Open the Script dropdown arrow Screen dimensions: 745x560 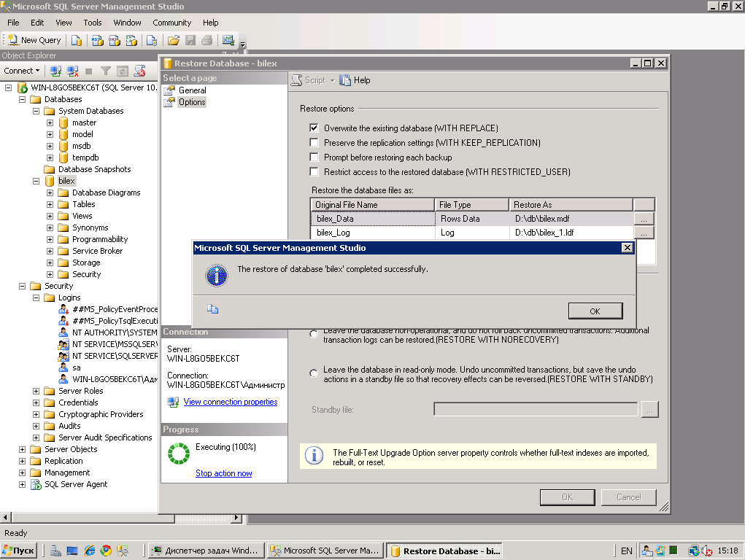click(332, 80)
